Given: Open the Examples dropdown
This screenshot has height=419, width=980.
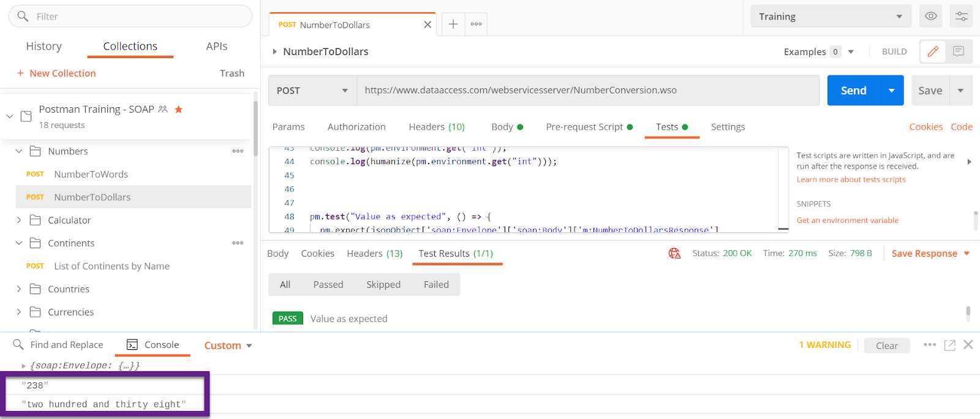Looking at the screenshot, I should 851,52.
